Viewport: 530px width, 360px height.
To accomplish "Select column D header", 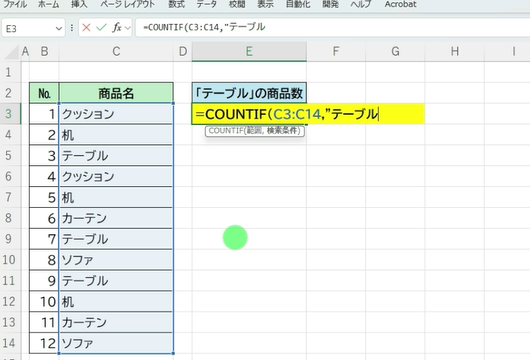I will (183, 52).
